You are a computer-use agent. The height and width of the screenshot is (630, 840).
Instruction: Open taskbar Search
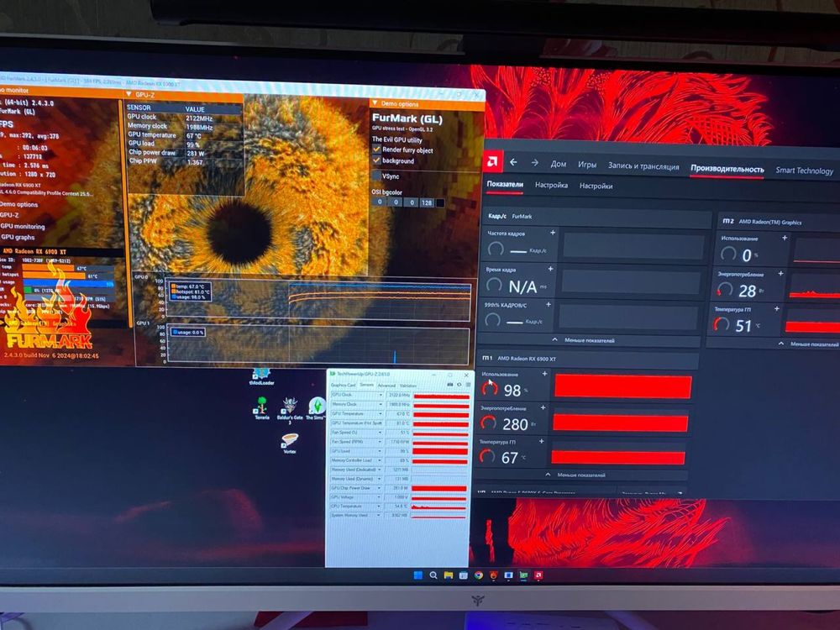coord(433,575)
